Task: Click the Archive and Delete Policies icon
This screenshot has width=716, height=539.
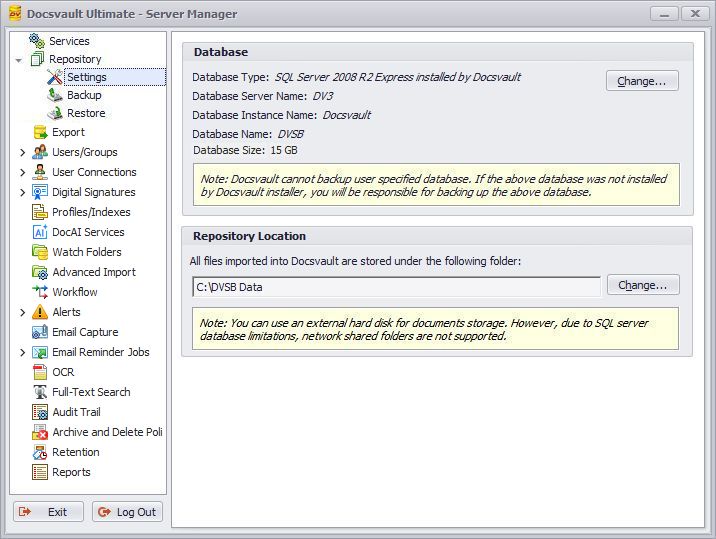Action: pos(40,432)
